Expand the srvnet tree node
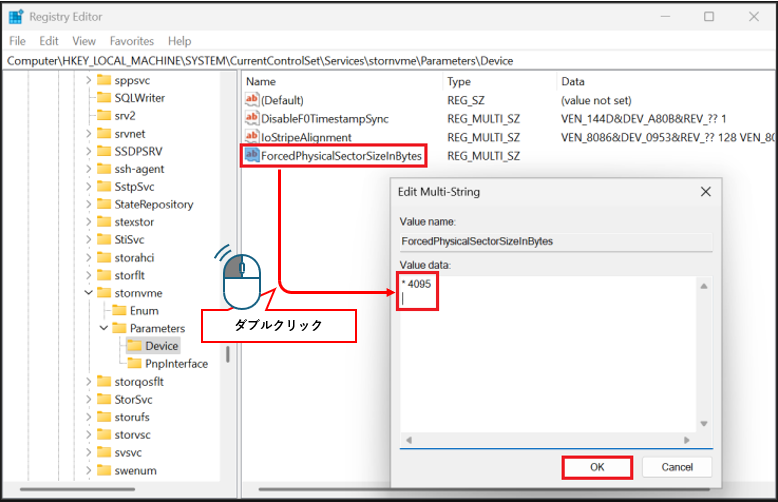778x502 pixels. point(88,133)
